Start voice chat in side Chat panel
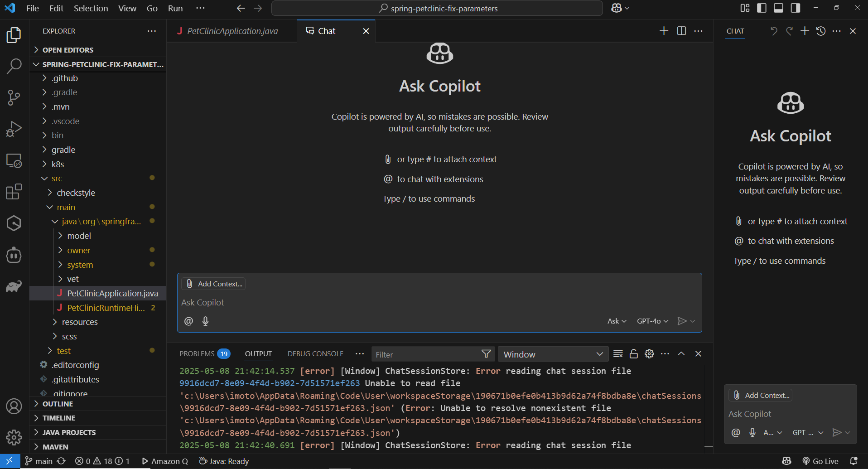The height and width of the screenshot is (469, 868). 752,433
